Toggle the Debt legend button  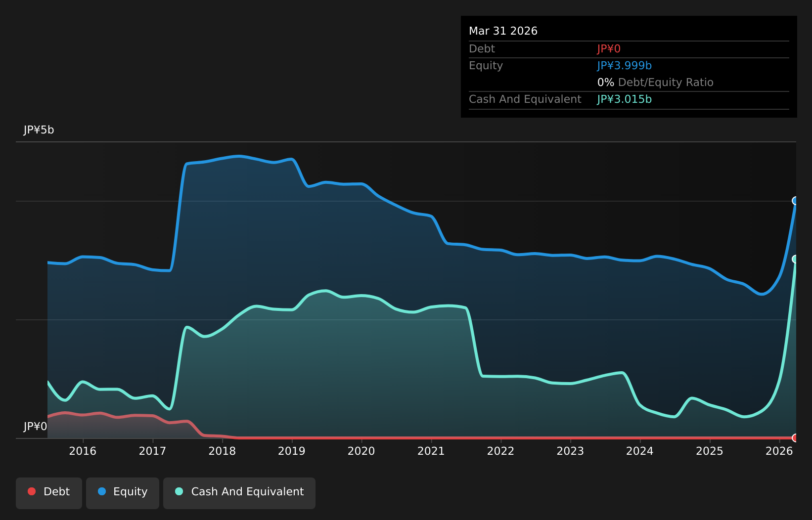[x=49, y=493]
